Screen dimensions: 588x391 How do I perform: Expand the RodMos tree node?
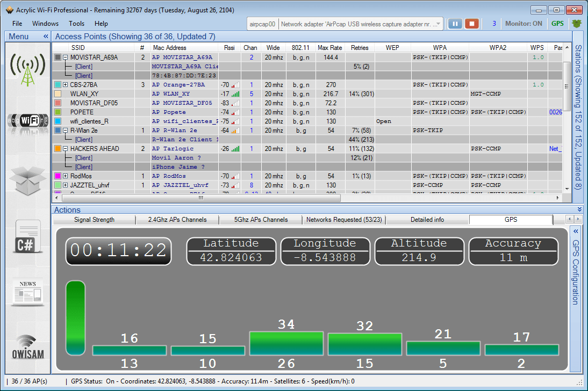(65, 176)
